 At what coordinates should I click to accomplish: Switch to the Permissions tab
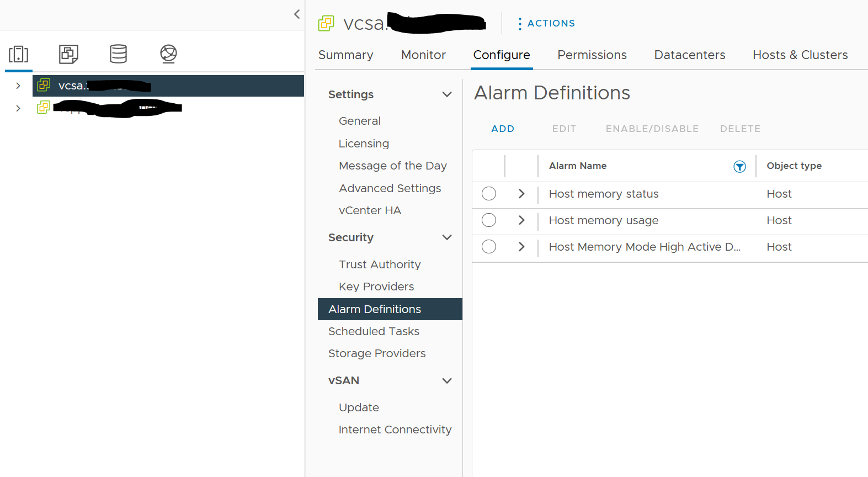click(x=592, y=55)
